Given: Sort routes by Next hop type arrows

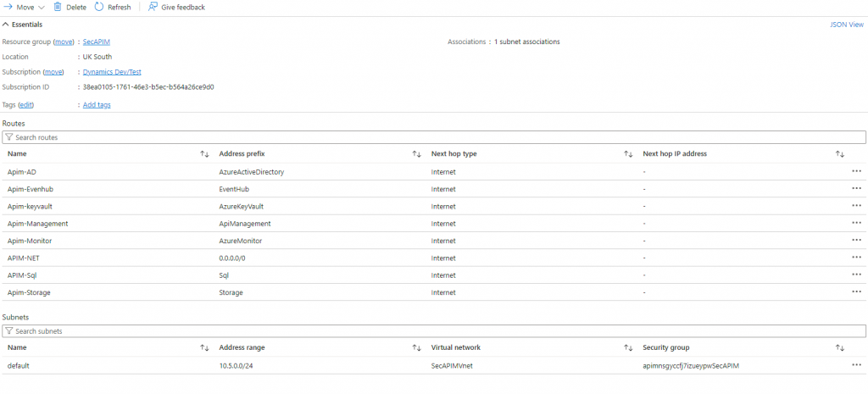Looking at the screenshot, I should 628,154.
